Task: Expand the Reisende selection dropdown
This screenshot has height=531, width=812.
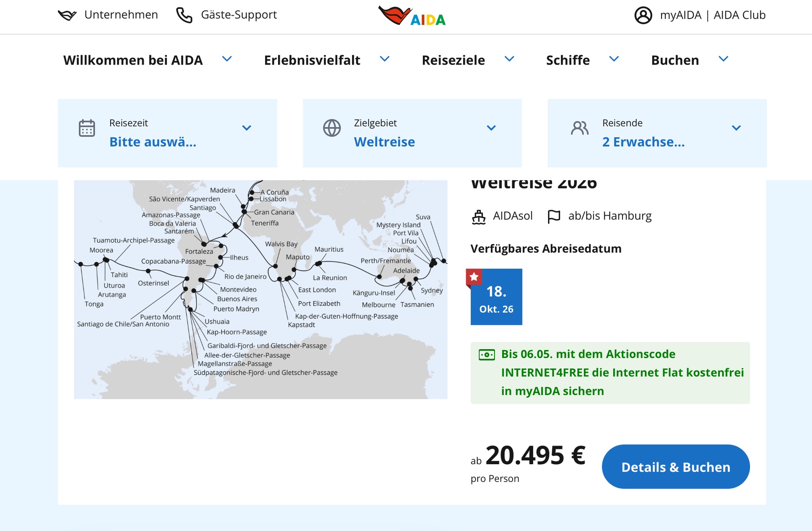Action: pos(657,133)
